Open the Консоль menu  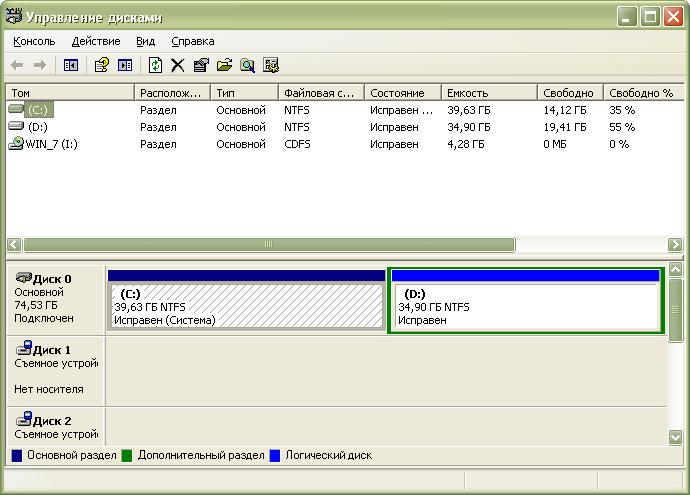coord(35,41)
